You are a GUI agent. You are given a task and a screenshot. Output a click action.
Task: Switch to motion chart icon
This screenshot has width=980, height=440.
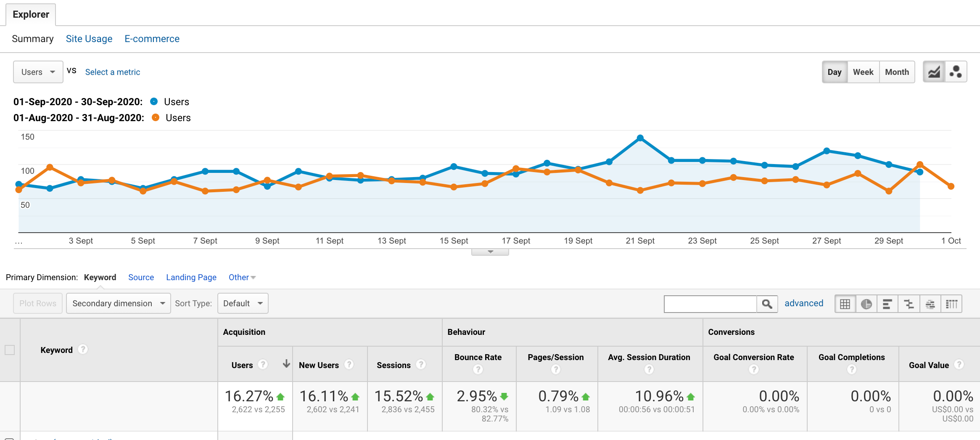(956, 72)
